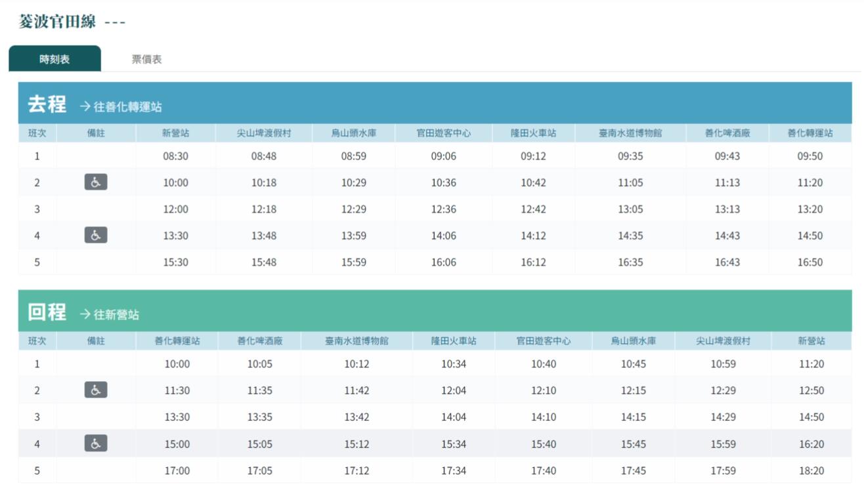
Task: Click wheelchair icon for outbound trip 2
Action: (96, 182)
